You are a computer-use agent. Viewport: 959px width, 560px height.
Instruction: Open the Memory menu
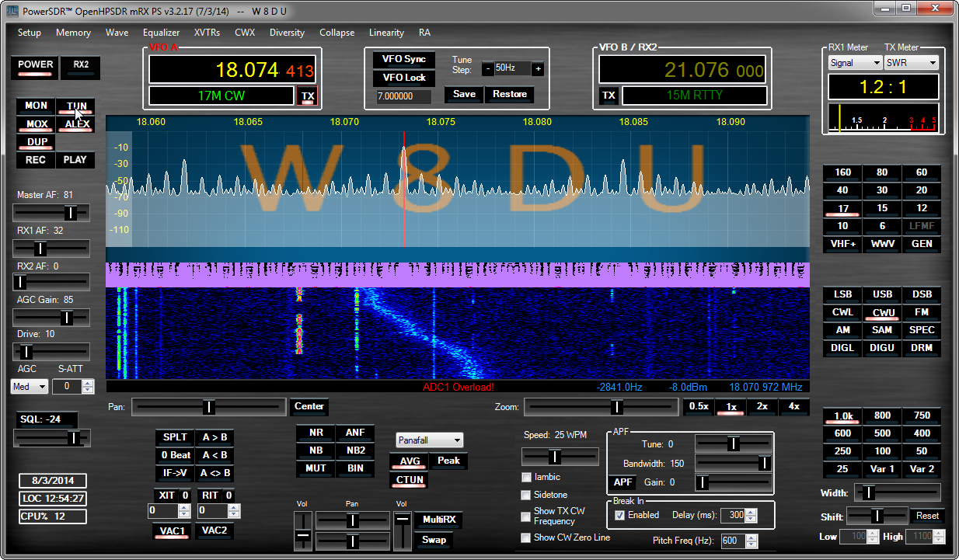click(73, 33)
